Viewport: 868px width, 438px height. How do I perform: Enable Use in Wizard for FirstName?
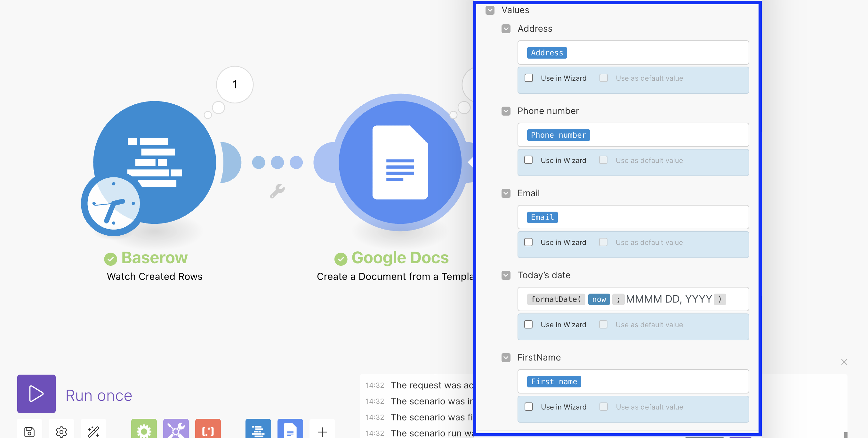(529, 407)
